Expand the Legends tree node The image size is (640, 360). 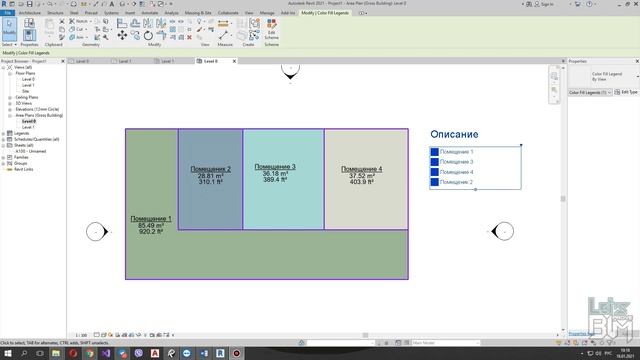pyautogui.click(x=3, y=133)
